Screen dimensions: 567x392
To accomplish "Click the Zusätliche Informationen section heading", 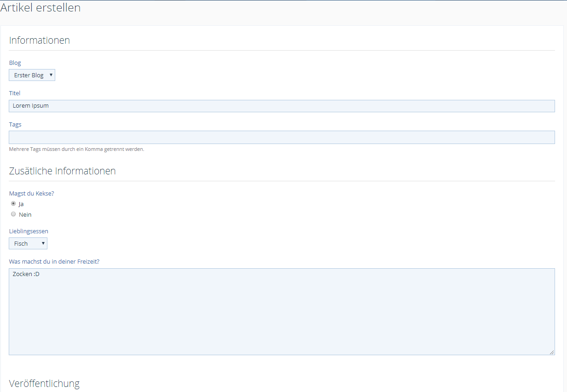I will (x=63, y=171).
